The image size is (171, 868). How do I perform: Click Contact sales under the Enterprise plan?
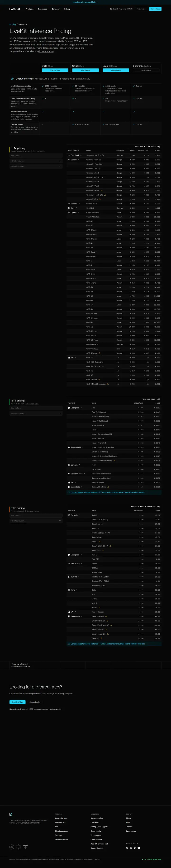[x=147, y=70]
